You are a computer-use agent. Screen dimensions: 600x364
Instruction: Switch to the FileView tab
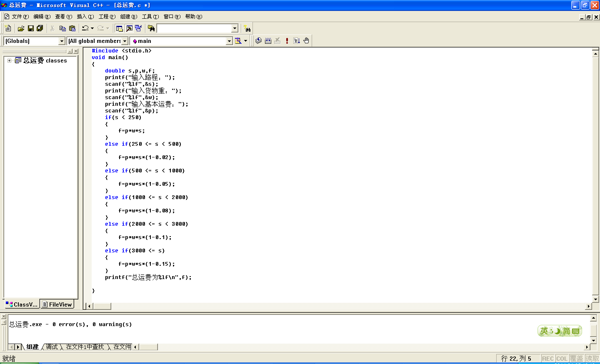(57, 304)
